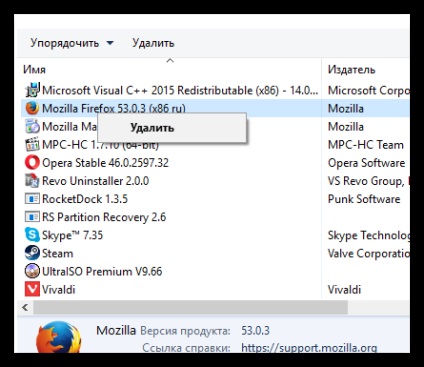Click the Steam application icon
Viewport: 424px width, 367px height.
[x=32, y=253]
